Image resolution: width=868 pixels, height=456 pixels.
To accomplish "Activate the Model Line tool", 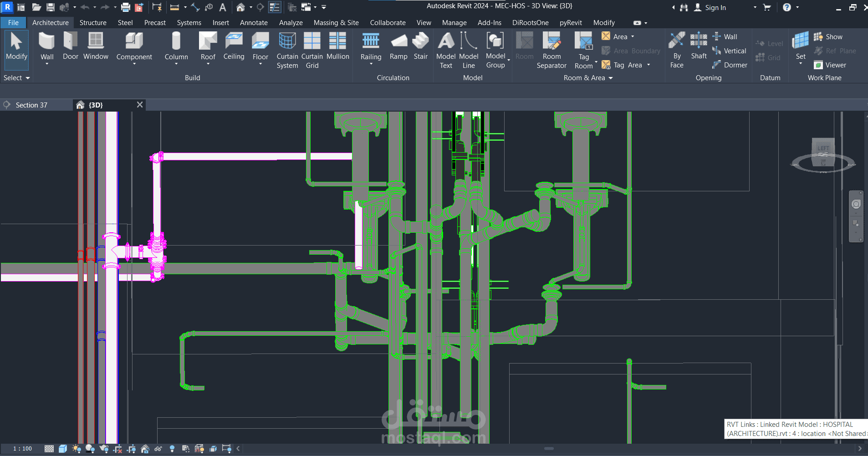I will pos(469,50).
